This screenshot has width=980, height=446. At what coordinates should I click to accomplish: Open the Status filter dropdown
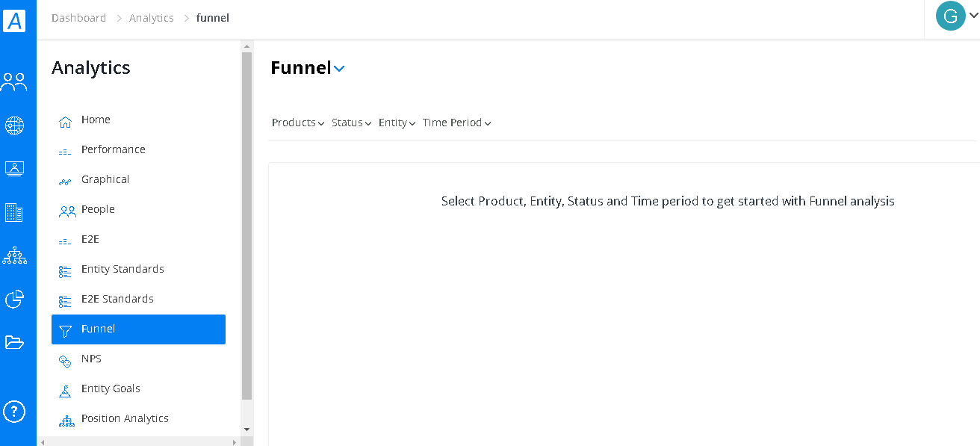pos(352,123)
